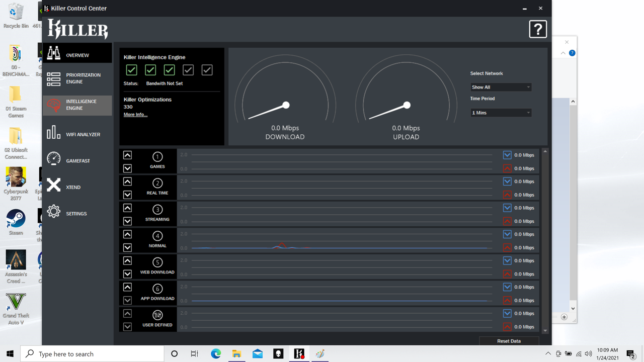
Task: Open the Select Network Show All dropdown
Action: coord(501,87)
